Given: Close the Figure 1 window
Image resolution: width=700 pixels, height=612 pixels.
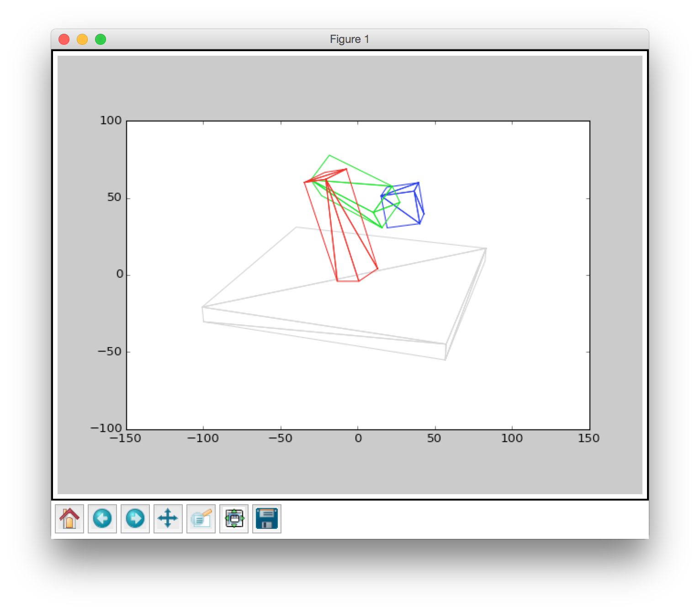Looking at the screenshot, I should tap(64, 39).
